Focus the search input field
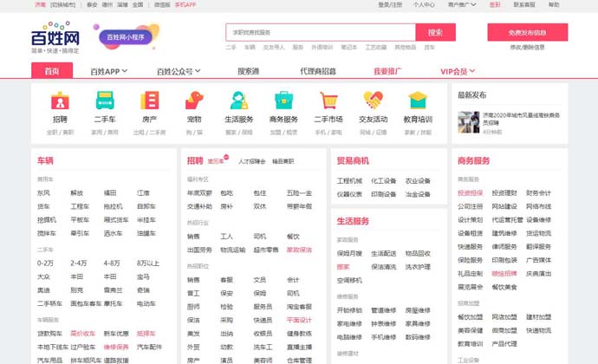 321,32
